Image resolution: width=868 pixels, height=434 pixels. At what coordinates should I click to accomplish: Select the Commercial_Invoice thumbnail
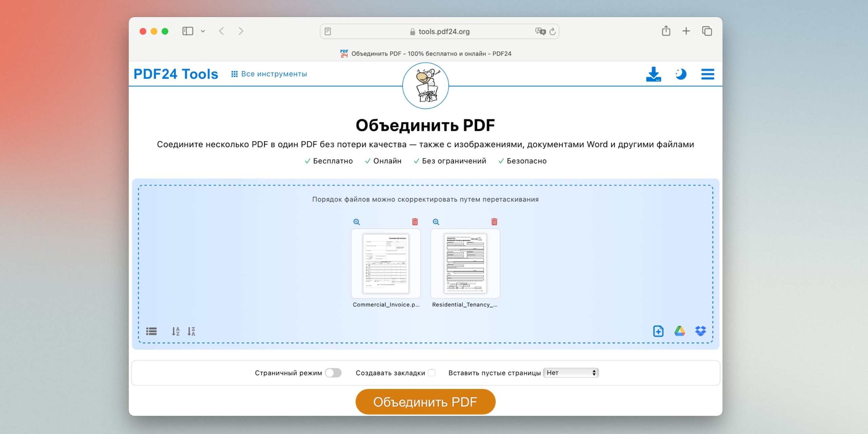point(386,263)
